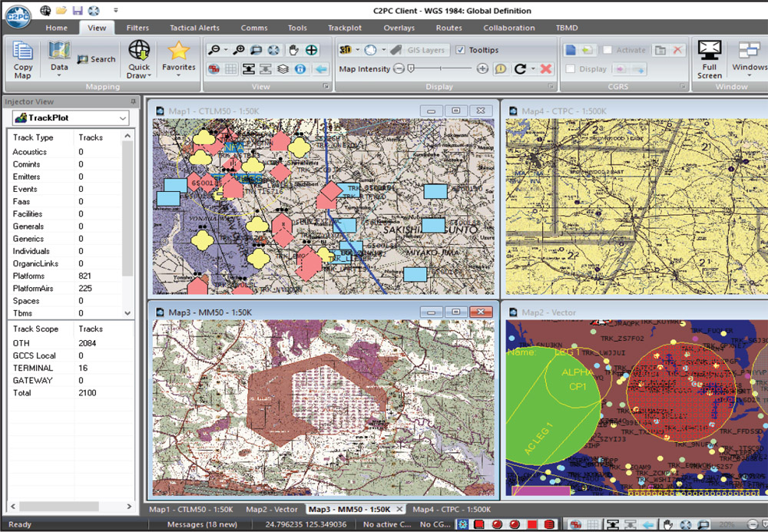Switch to the Overlays ribbon tab

coord(399,28)
